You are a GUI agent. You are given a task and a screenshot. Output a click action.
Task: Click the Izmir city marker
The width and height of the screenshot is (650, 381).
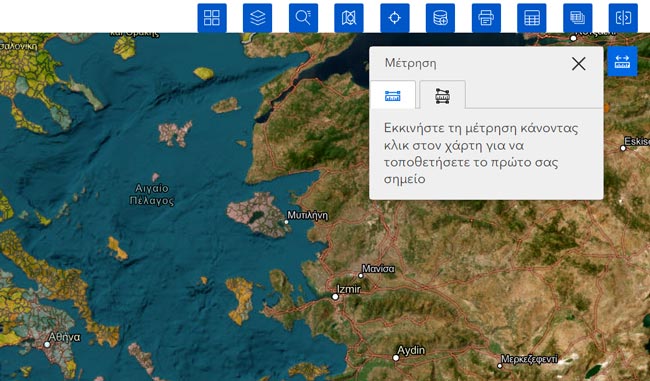pyautogui.click(x=335, y=297)
